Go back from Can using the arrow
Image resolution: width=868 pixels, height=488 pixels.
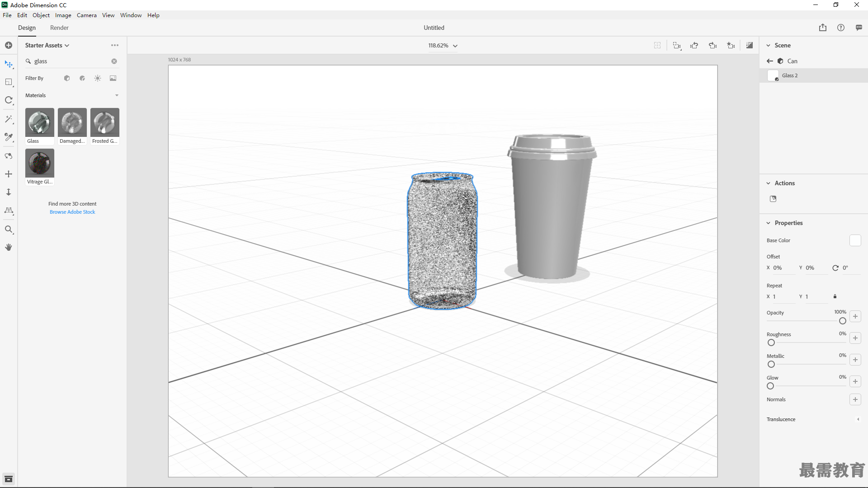[770, 61]
